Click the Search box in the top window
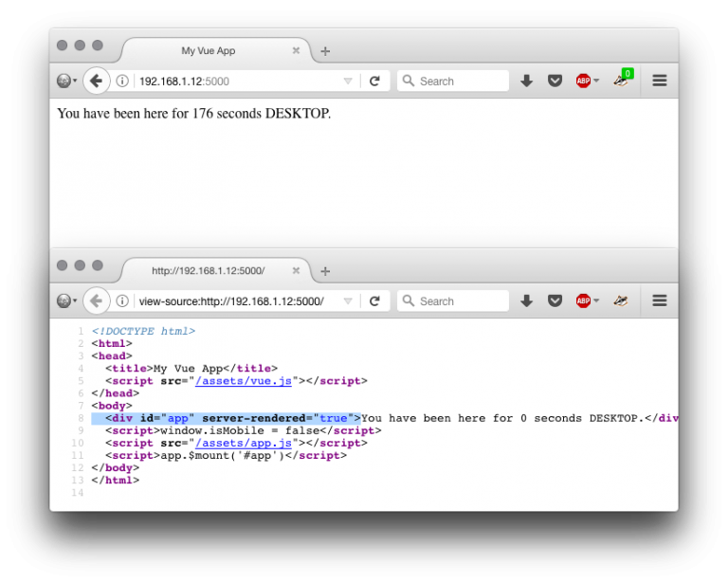This screenshot has height=583, width=728. click(453, 82)
